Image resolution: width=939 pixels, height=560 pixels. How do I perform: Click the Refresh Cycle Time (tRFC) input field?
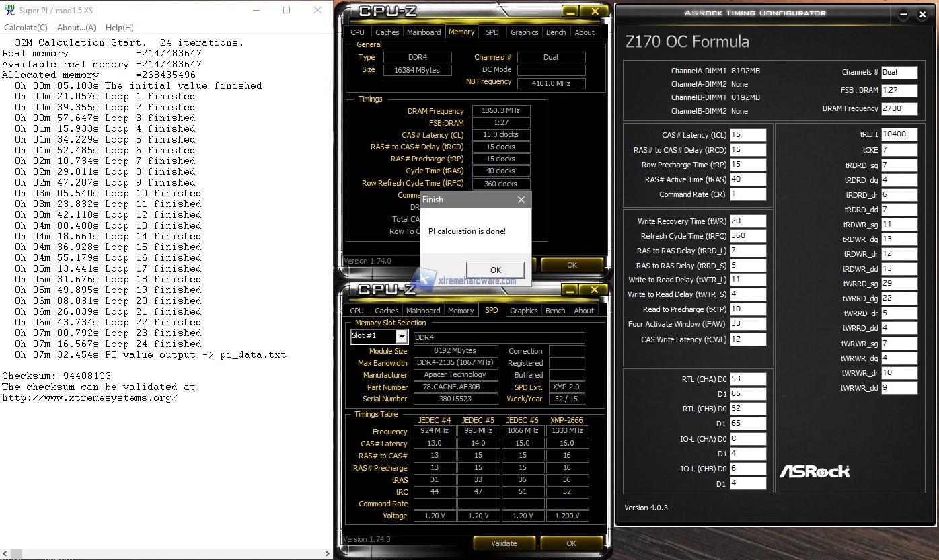point(747,236)
